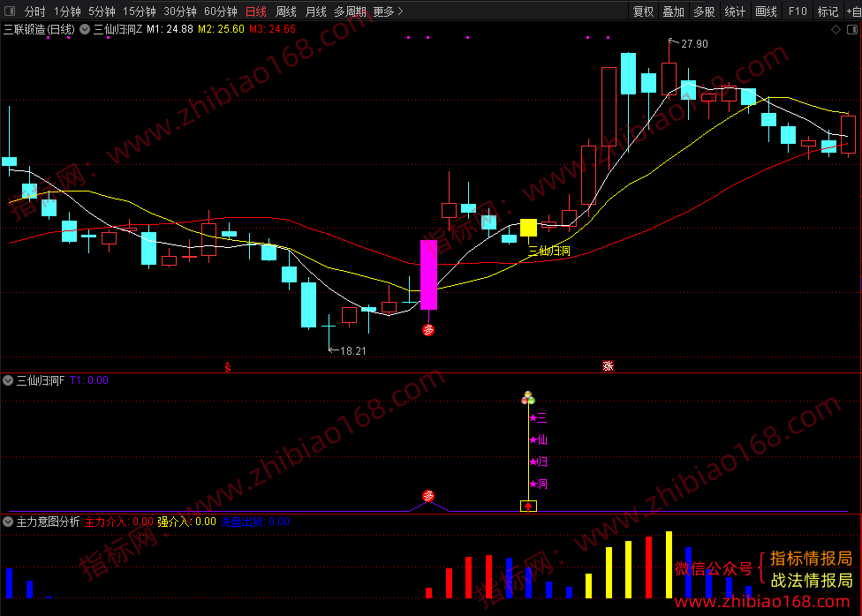Click the M2: 25.60 value
The width and height of the screenshot is (862, 616).
[221, 29]
